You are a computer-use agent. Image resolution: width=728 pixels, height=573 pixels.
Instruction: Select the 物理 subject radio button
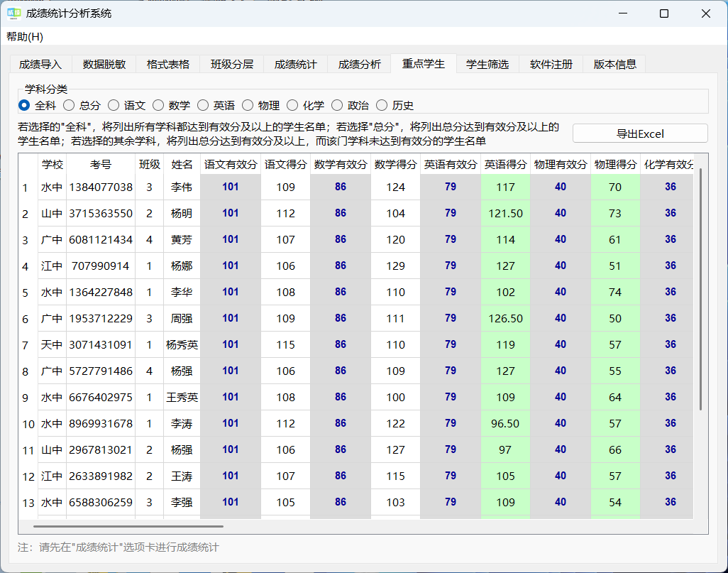point(248,105)
